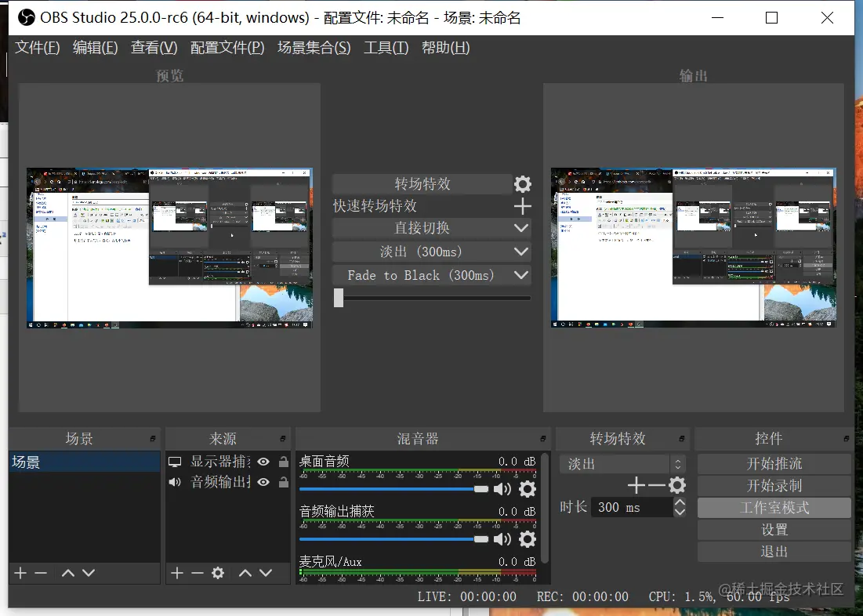Toggle 工作室模式 studio mode
Viewport: 863px width, 616px height.
(774, 508)
